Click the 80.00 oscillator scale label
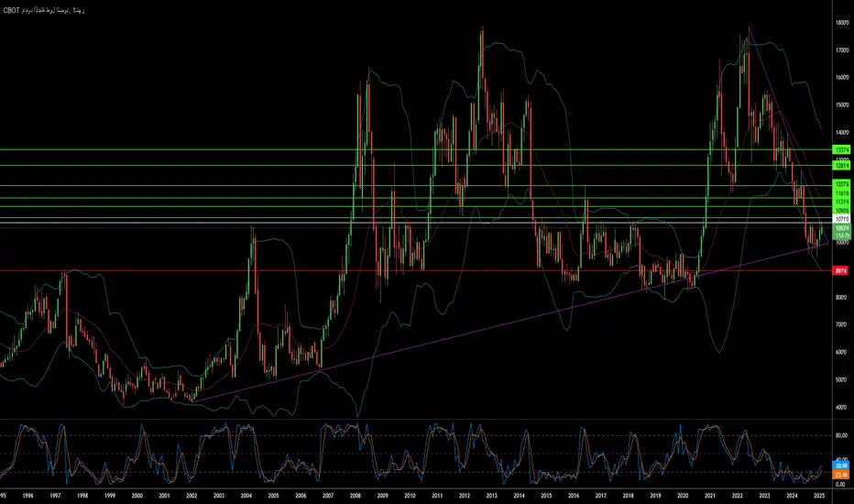854x504 pixels. point(841,435)
